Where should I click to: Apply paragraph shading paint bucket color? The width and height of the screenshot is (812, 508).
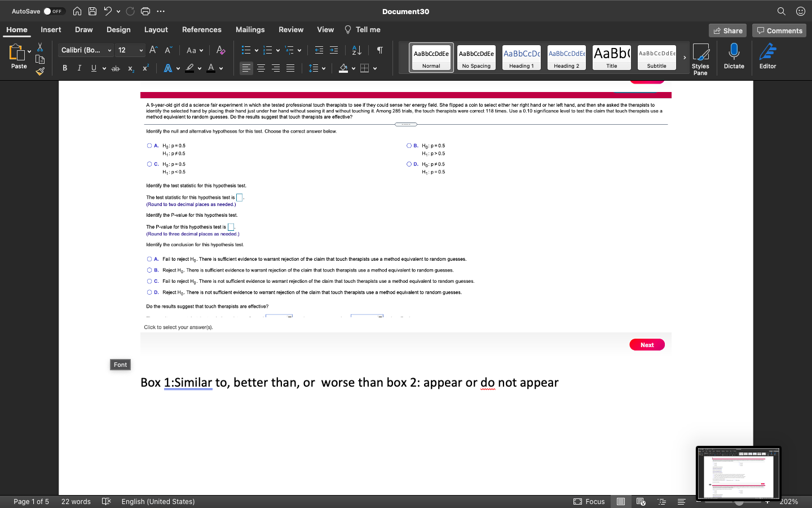(343, 68)
